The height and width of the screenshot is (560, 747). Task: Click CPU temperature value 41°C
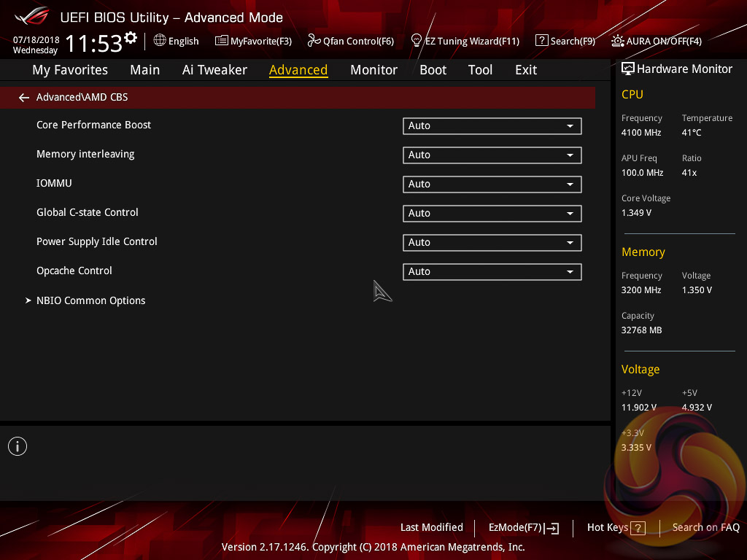pyautogui.click(x=692, y=133)
